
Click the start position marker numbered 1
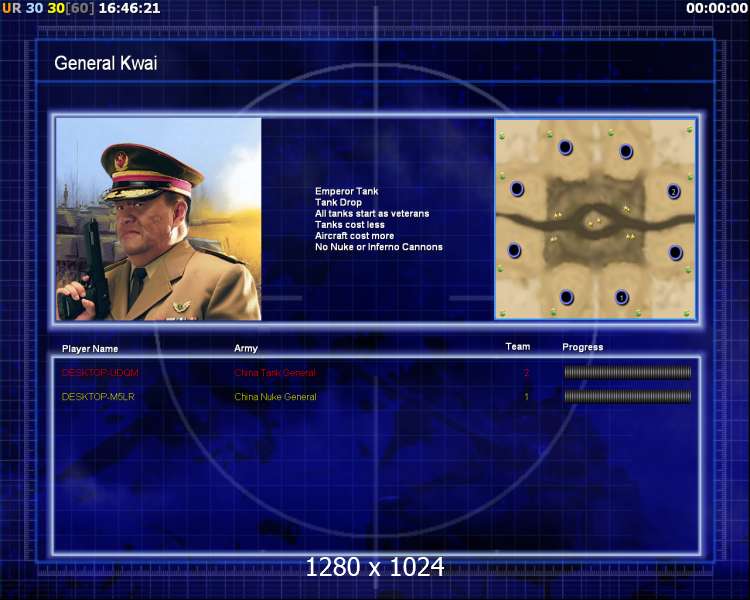click(x=621, y=297)
